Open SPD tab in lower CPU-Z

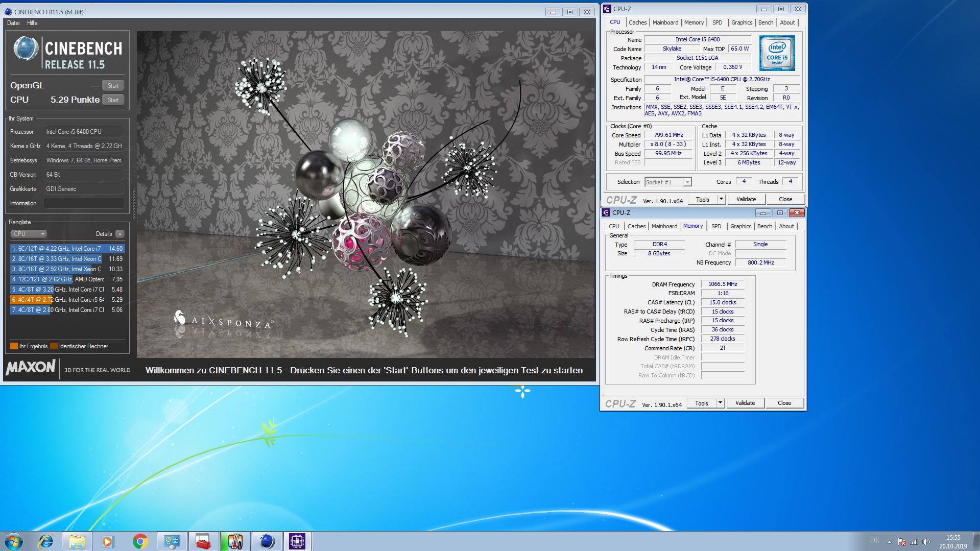(716, 226)
